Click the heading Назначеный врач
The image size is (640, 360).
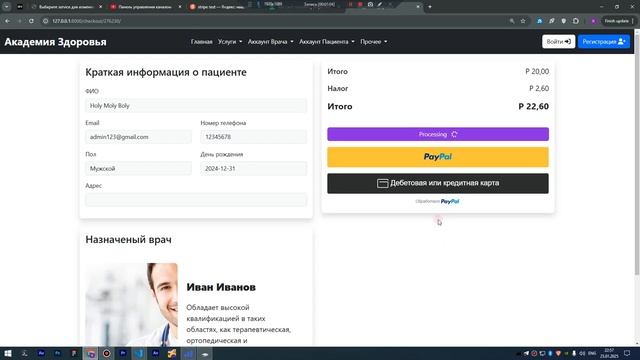(x=128, y=240)
